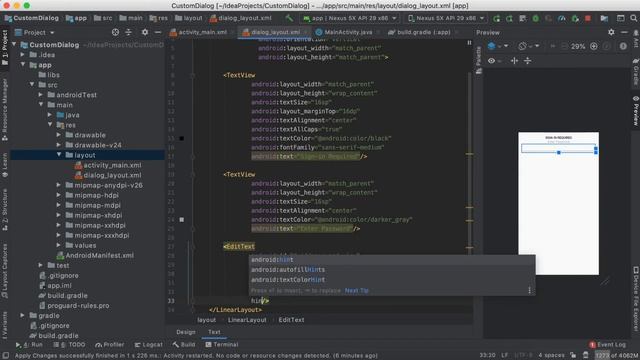Image resolution: width=640 pixels, height=360 pixels.
Task: Click the Profiler gauge icon in top toolbar
Action: click(562, 18)
